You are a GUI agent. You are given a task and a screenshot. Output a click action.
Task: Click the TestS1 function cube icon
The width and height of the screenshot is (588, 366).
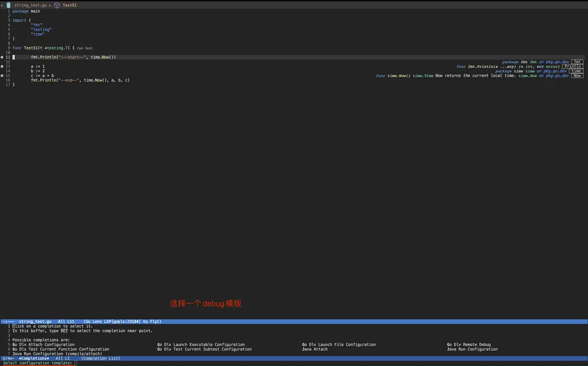click(x=57, y=5)
